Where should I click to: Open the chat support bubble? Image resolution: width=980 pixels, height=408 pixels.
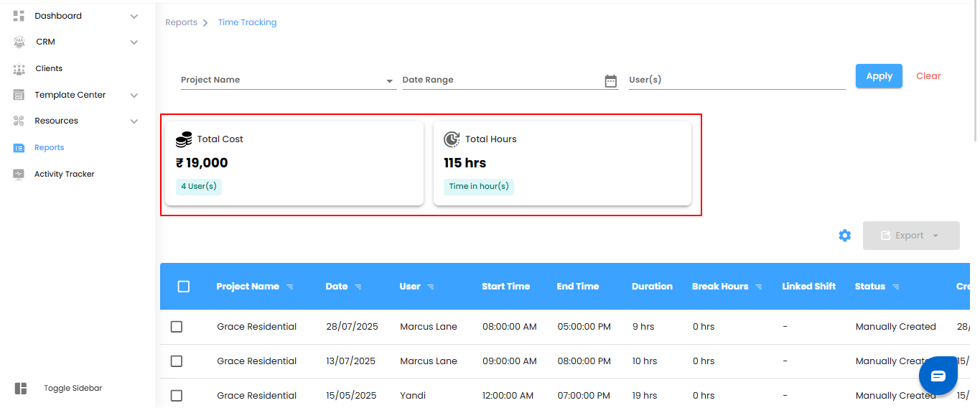[938, 376]
